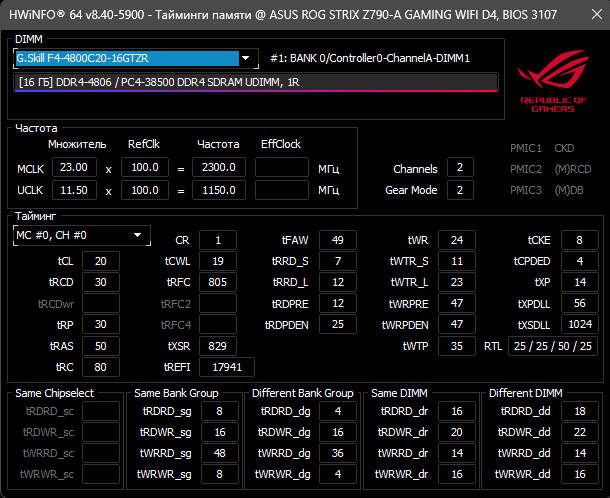Click the MCLK frequency value 2300.0
610x498 pixels.
[219, 167]
